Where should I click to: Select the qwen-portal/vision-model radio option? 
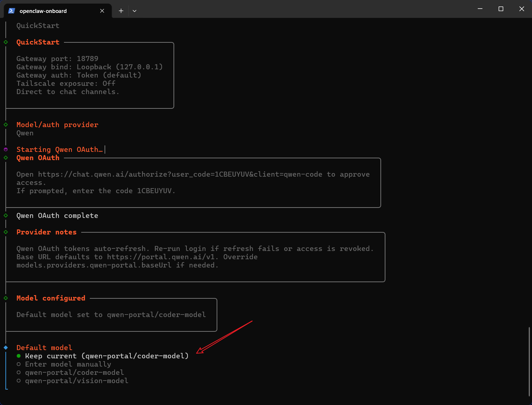click(x=73, y=381)
